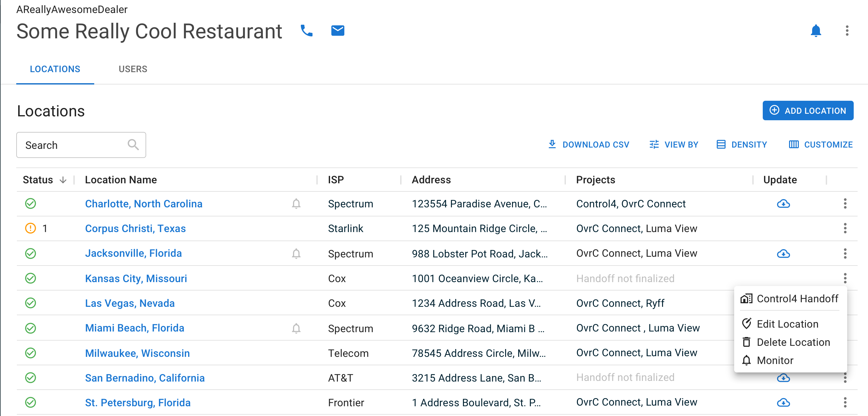Click Add Location button
Viewport: 868px width, 416px height.
coord(808,110)
